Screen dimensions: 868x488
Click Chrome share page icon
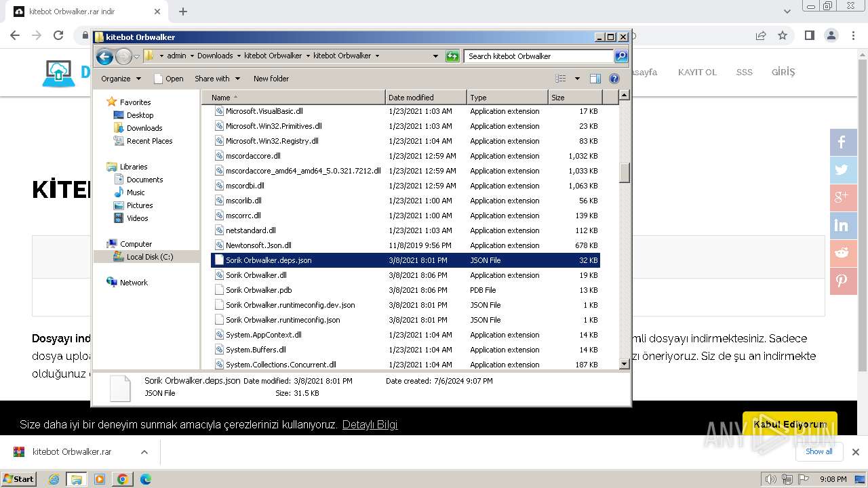[761, 35]
